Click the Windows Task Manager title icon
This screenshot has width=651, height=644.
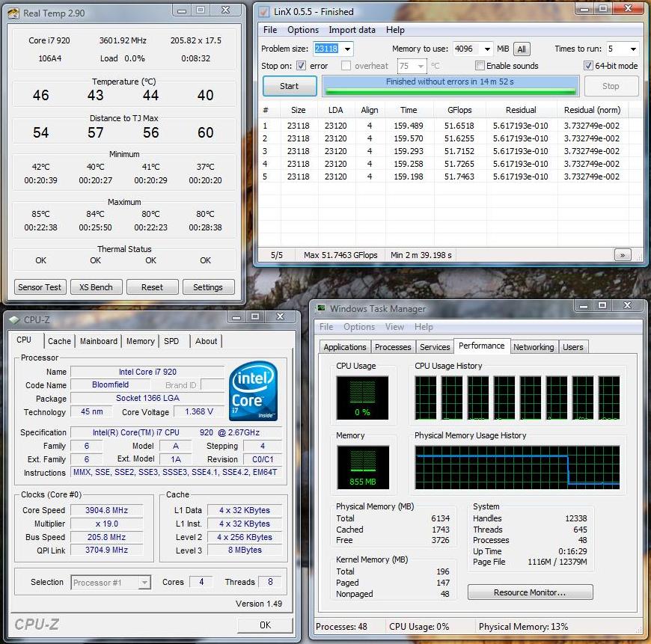click(x=321, y=308)
